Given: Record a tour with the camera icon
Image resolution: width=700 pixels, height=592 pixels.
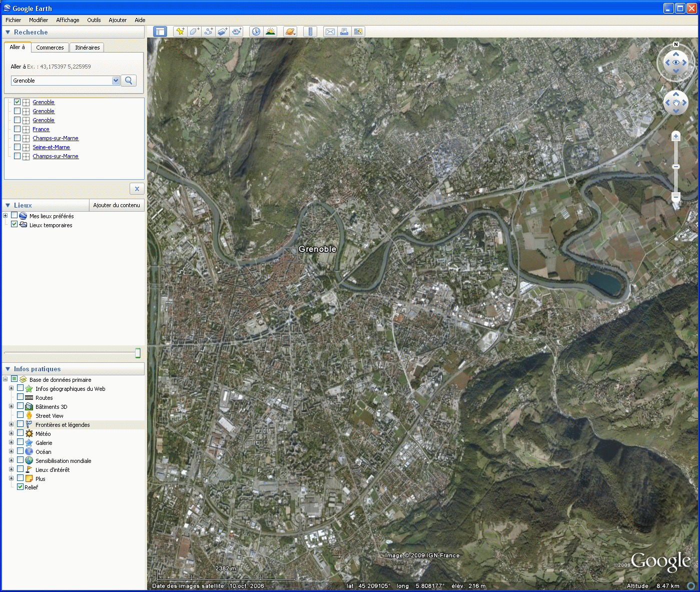Looking at the screenshot, I should tap(236, 32).
